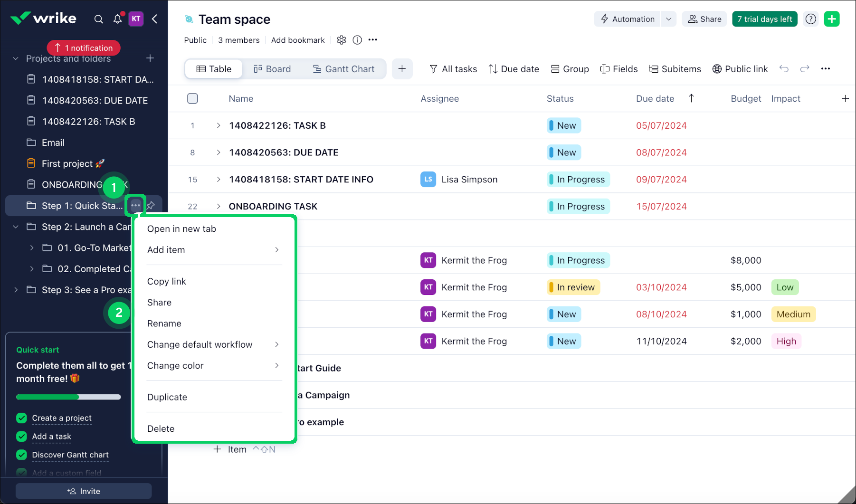Image resolution: width=856 pixels, height=504 pixels.
Task: Choose Duplicate from the context menu
Action: 167,397
